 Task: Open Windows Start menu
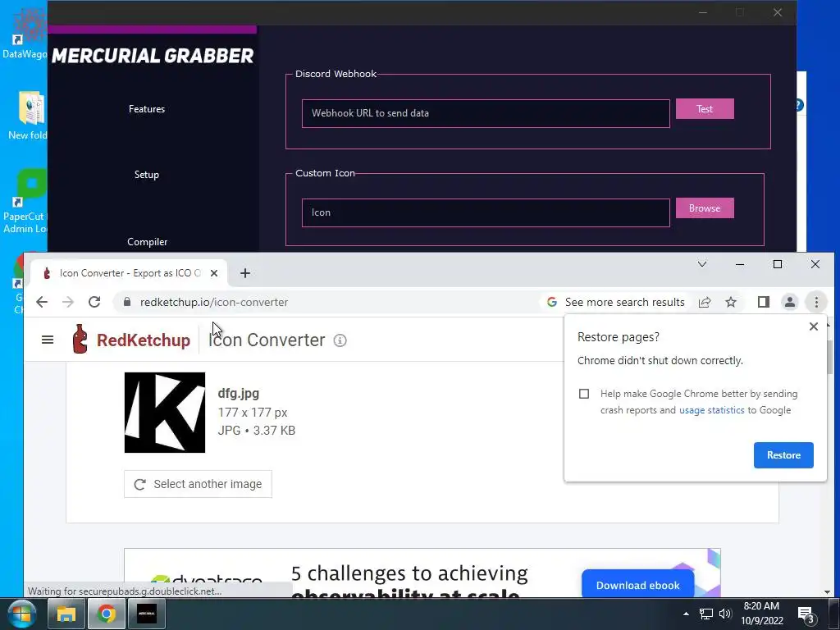point(21,614)
